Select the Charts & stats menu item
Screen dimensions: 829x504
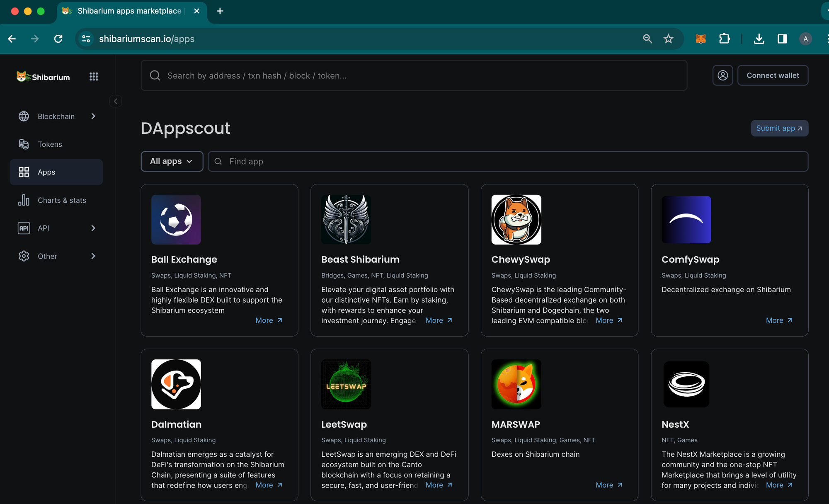point(62,200)
